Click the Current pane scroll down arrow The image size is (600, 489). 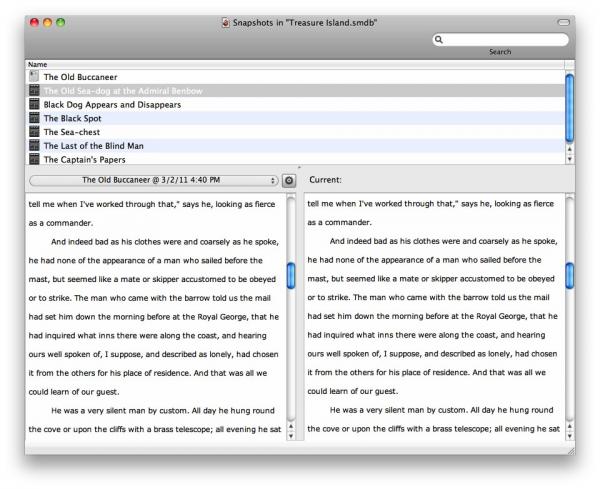[570, 435]
